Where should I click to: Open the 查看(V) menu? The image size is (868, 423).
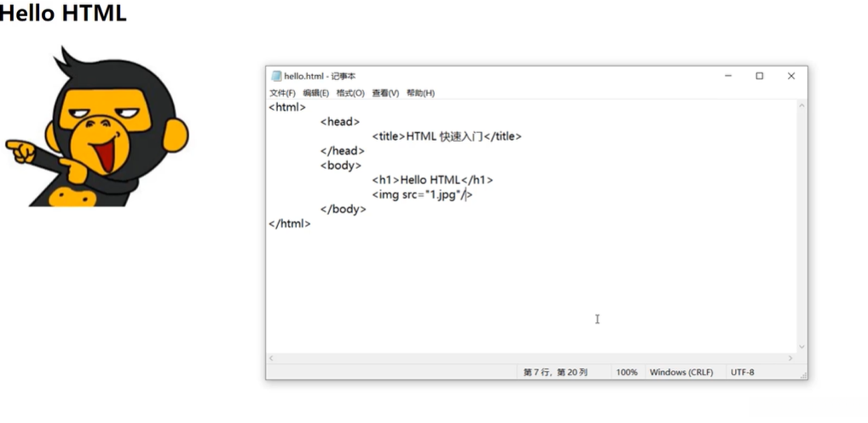point(385,93)
